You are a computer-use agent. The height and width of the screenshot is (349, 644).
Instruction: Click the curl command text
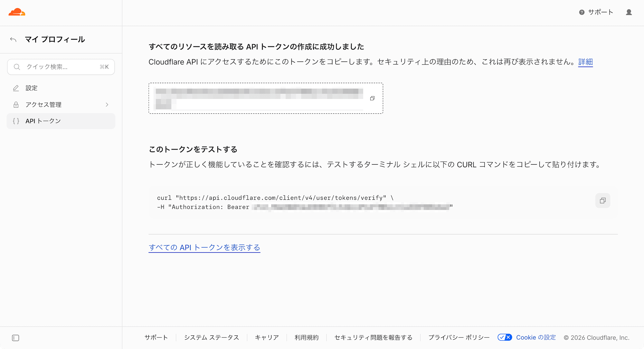point(305,202)
